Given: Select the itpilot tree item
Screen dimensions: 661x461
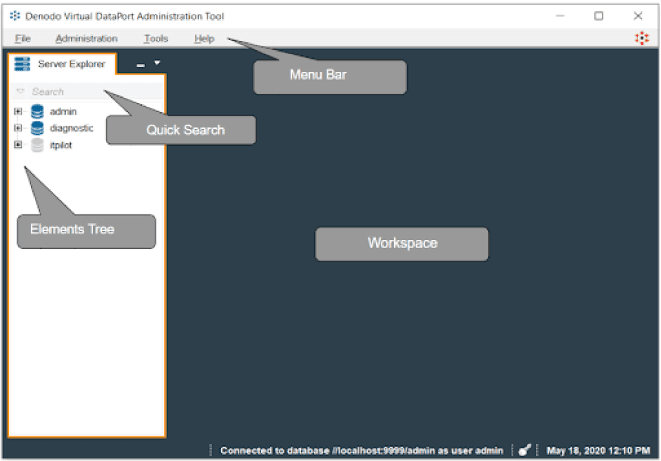Looking at the screenshot, I should [61, 145].
